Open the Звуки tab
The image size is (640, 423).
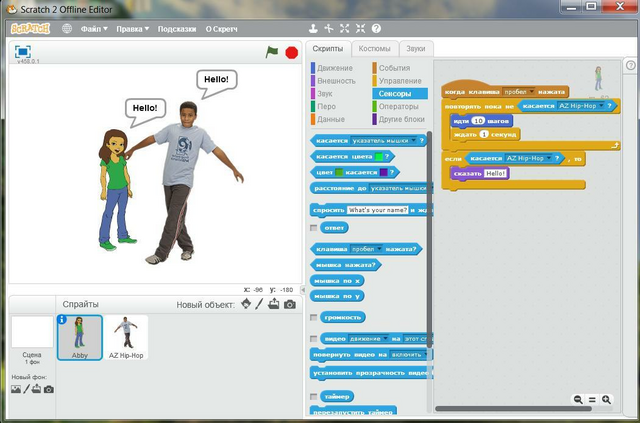pos(416,49)
